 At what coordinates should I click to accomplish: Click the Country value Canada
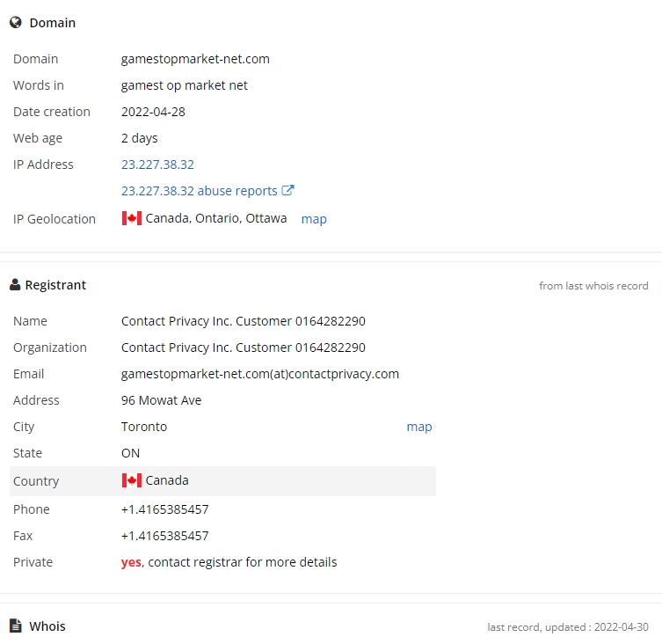point(167,480)
